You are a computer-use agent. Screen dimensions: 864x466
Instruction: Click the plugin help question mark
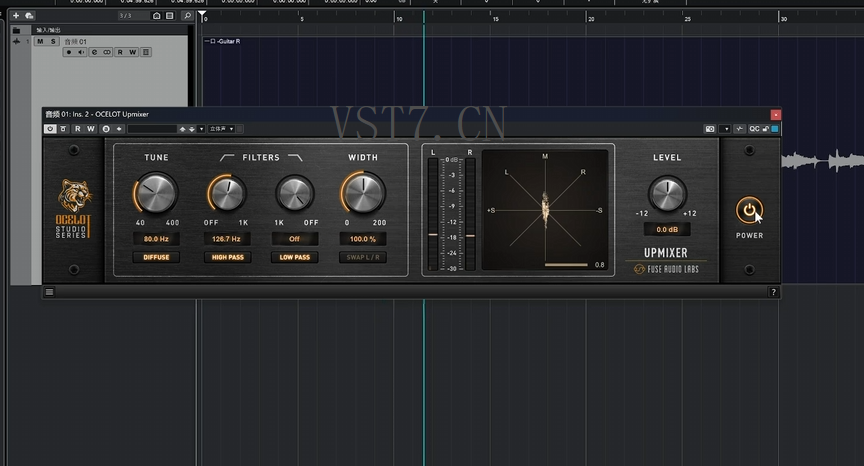point(773,292)
